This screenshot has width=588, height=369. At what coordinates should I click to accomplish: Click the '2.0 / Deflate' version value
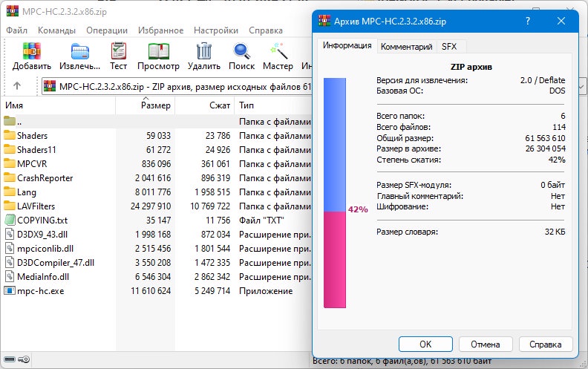543,80
